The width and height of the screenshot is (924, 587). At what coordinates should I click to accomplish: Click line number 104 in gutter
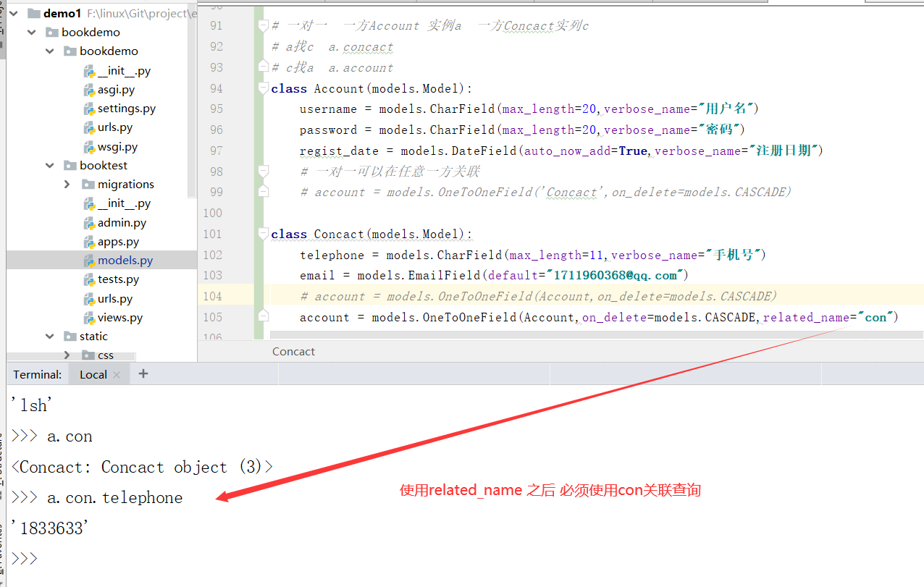(x=213, y=296)
